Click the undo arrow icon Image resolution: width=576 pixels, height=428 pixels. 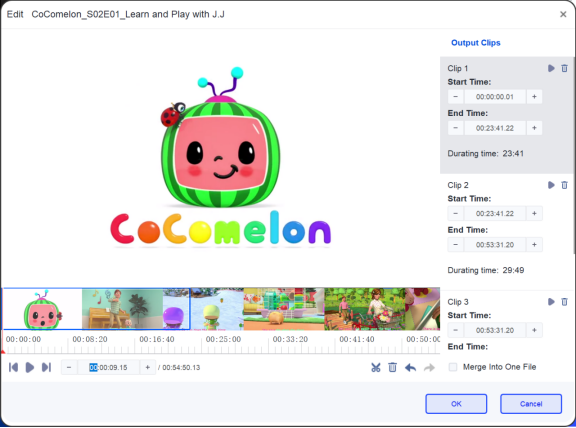point(410,367)
